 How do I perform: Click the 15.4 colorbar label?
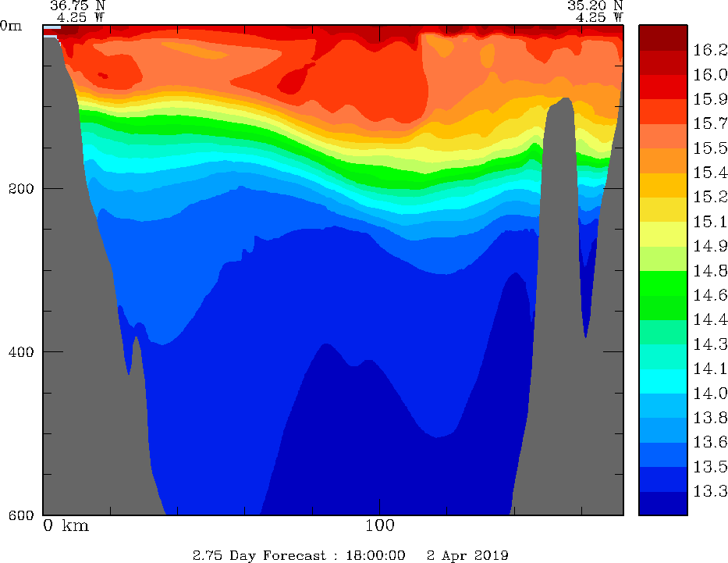710,173
